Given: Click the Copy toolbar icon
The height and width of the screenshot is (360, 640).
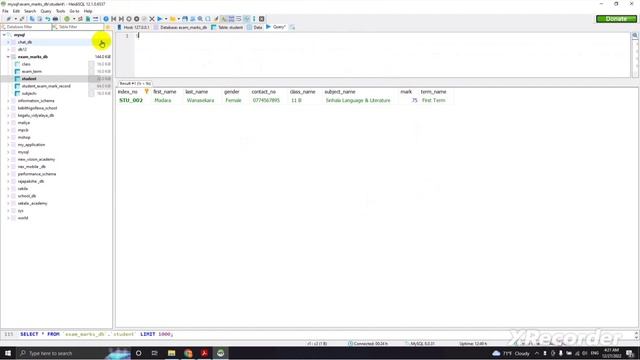Looking at the screenshot, I should pyautogui.click(x=32, y=19).
